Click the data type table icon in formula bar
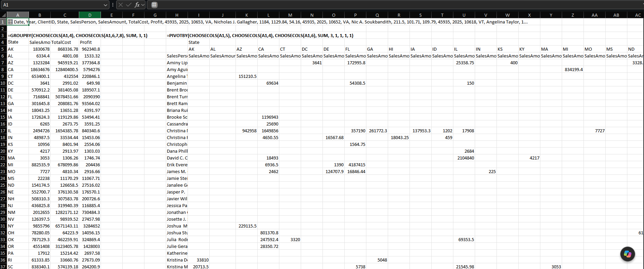The height and width of the screenshot is (269, 644). tap(154, 5)
